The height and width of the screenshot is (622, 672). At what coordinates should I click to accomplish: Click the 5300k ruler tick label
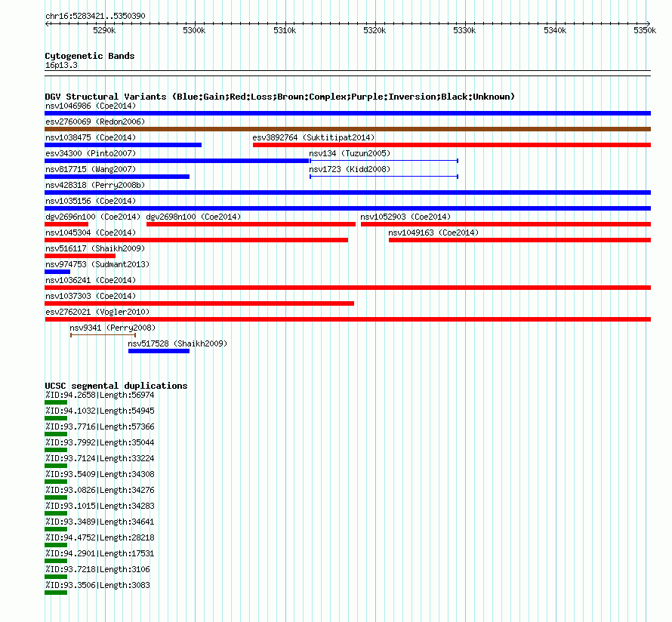pos(194,30)
